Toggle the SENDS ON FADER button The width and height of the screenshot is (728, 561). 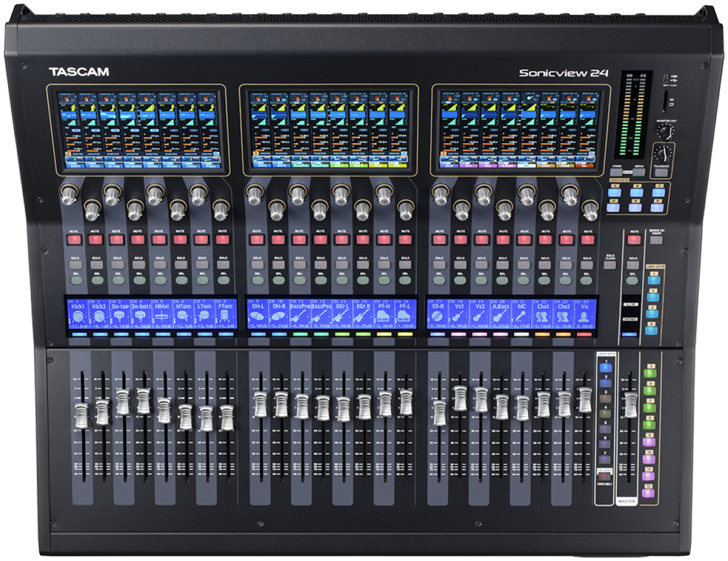[x=655, y=240]
